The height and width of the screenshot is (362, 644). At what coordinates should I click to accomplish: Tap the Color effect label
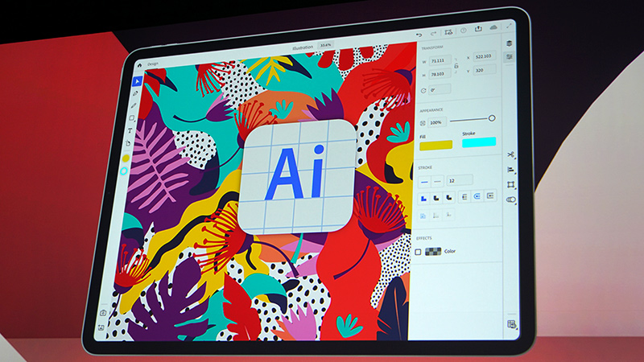(450, 251)
